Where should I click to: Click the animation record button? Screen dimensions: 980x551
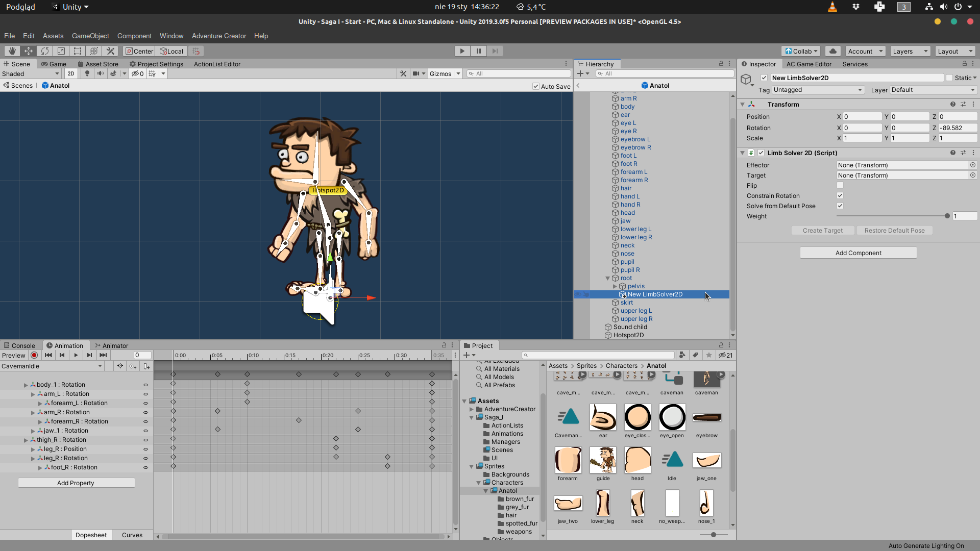click(x=34, y=355)
